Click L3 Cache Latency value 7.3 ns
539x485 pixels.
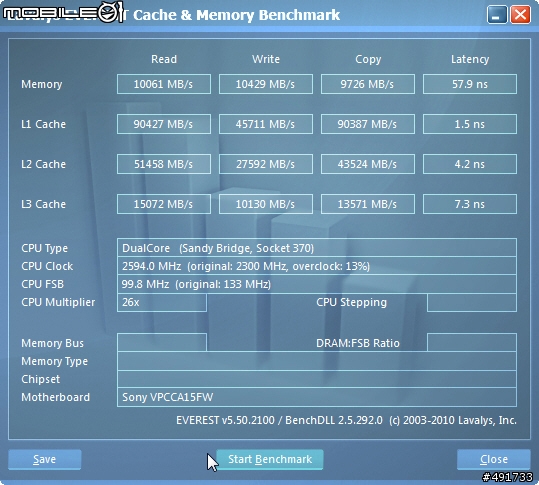[x=470, y=204]
